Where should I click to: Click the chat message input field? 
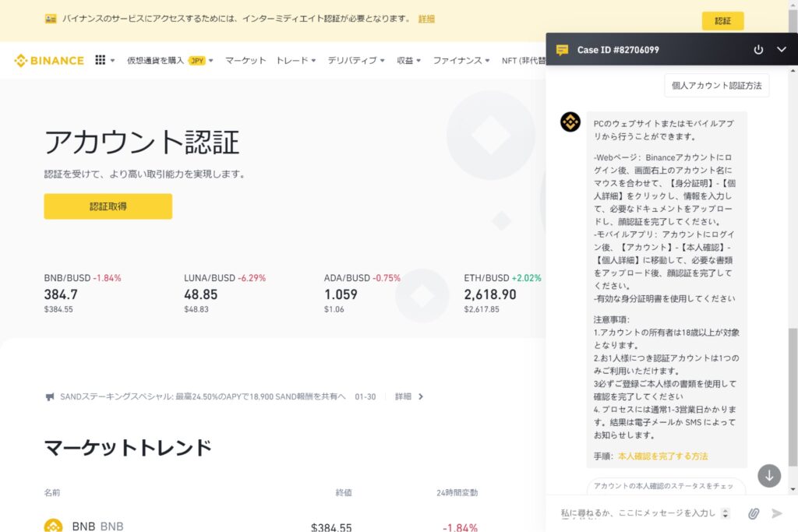[x=639, y=513]
